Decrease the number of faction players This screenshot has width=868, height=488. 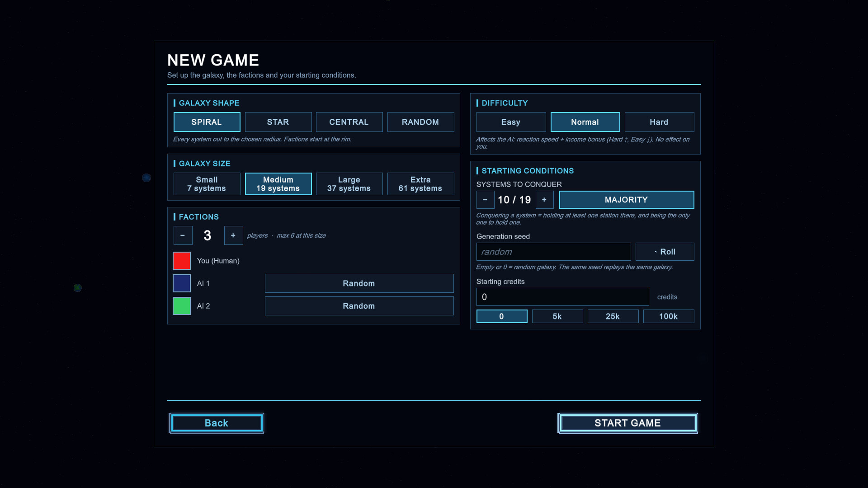coord(183,235)
